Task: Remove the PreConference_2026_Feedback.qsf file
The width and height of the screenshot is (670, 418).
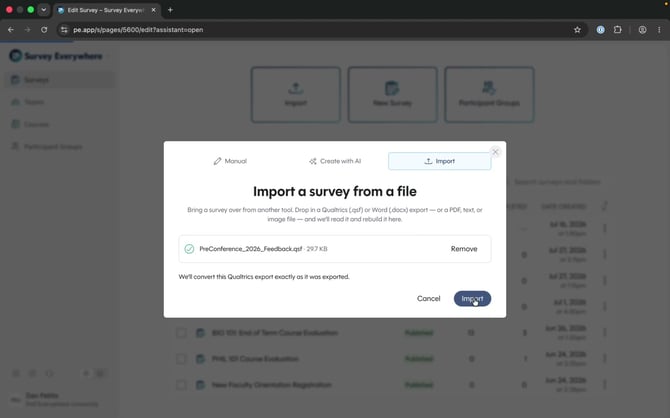Action: (464, 249)
